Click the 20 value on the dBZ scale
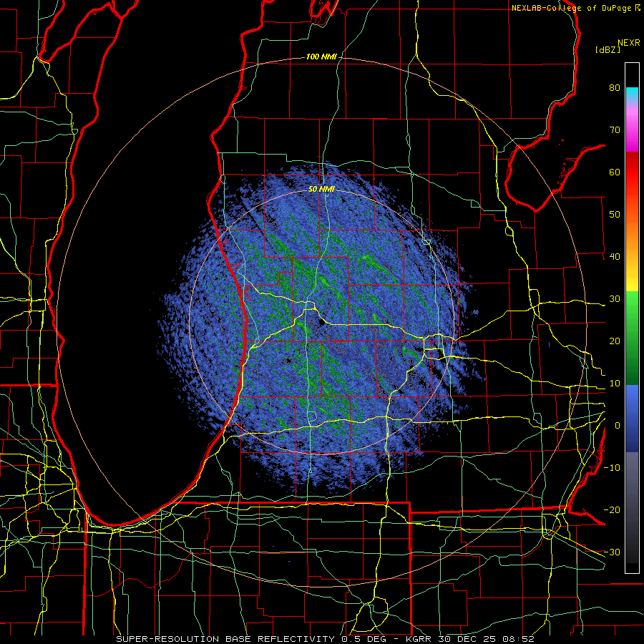Viewport: 644px width, 644px height. pyautogui.click(x=615, y=341)
